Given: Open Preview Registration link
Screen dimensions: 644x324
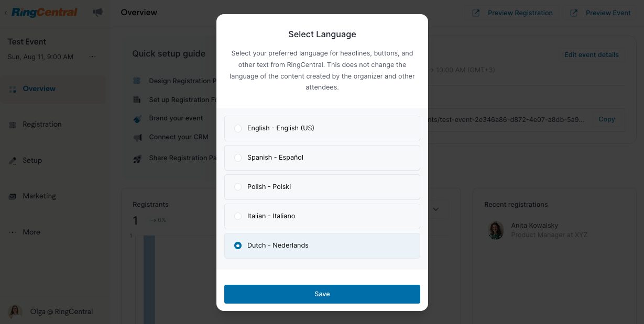Looking at the screenshot, I should coord(512,13).
